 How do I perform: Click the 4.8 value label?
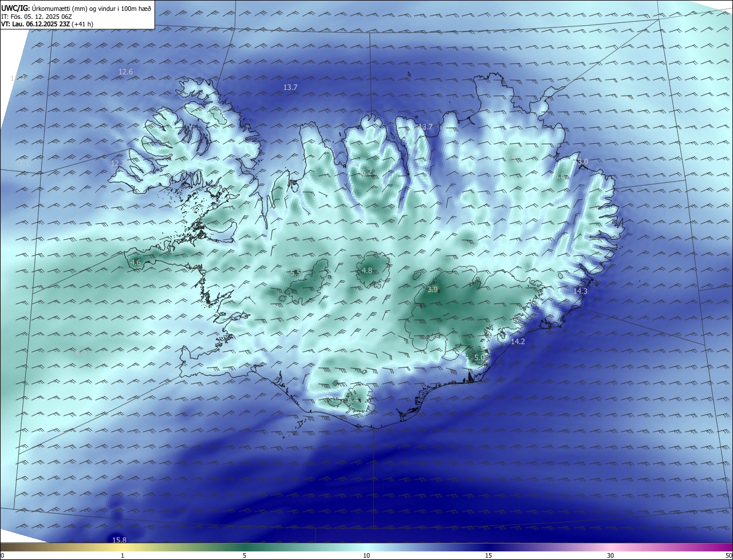367,271
